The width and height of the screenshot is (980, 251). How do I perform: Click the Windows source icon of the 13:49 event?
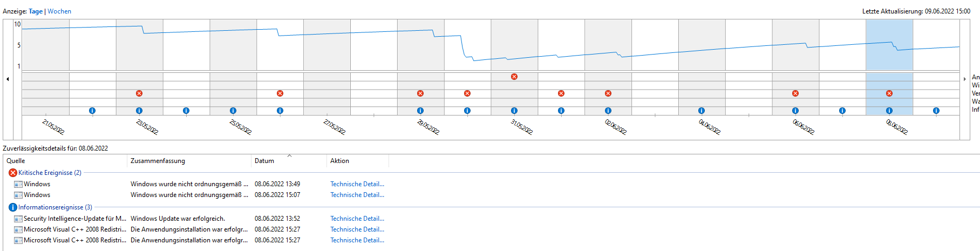pos(18,184)
